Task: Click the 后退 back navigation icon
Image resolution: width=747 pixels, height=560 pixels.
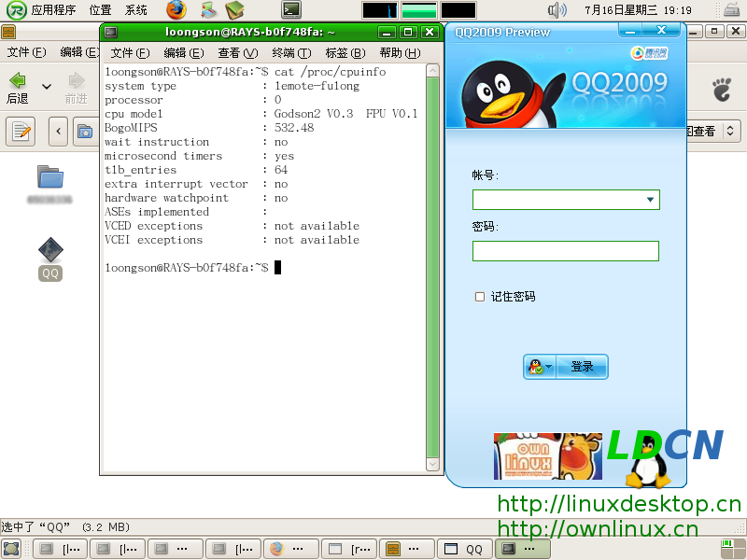Action: click(x=18, y=83)
